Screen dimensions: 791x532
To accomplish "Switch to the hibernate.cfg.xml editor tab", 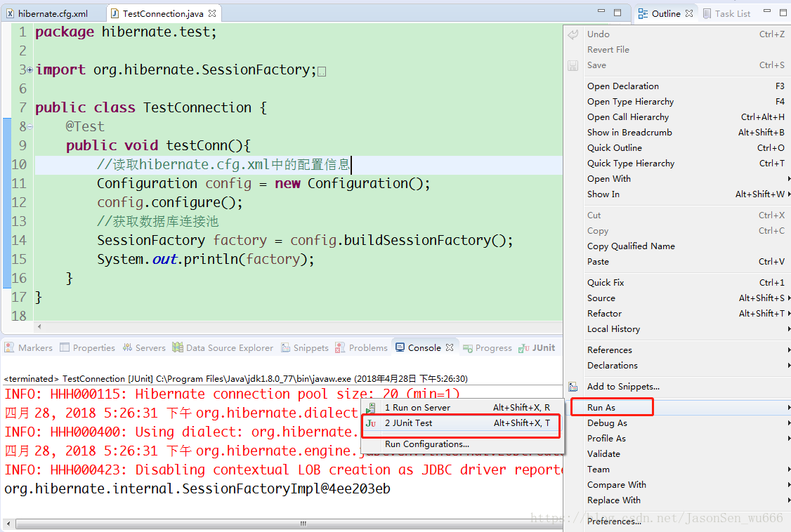I will pos(48,13).
